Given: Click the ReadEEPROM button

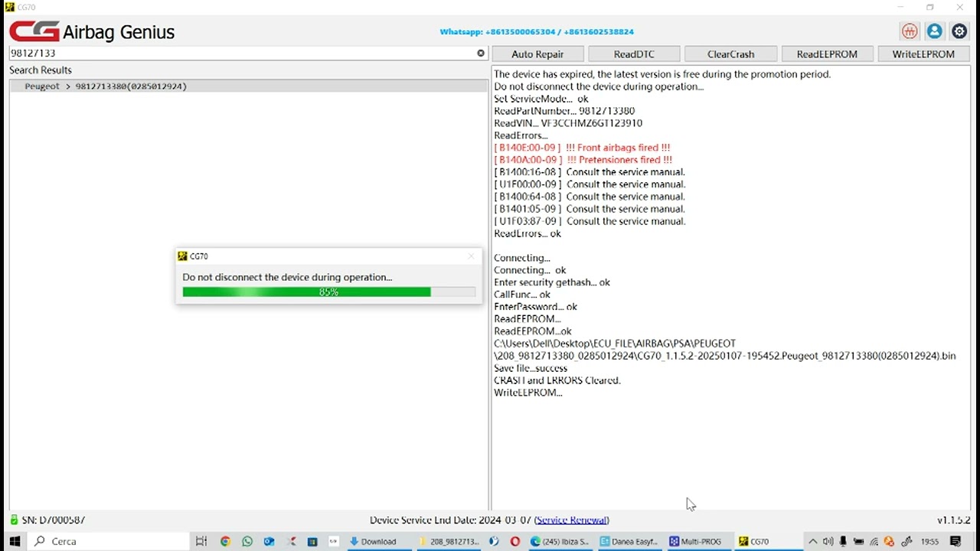Looking at the screenshot, I should [x=827, y=54].
